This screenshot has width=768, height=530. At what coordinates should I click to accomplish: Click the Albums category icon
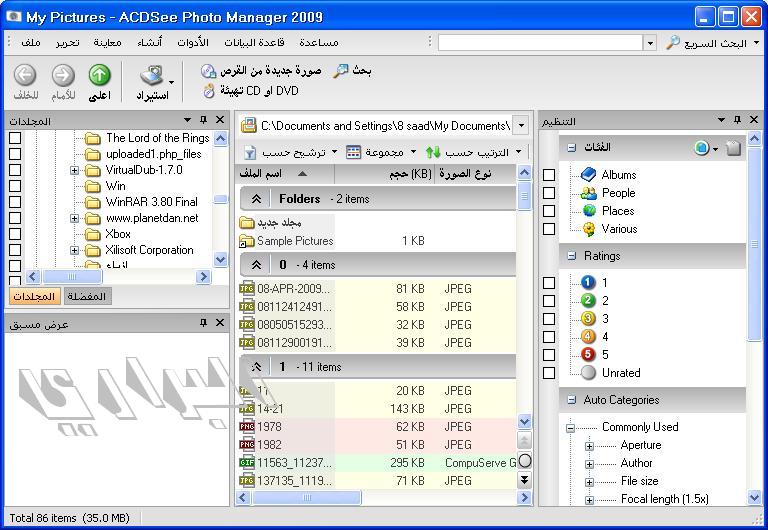click(588, 174)
